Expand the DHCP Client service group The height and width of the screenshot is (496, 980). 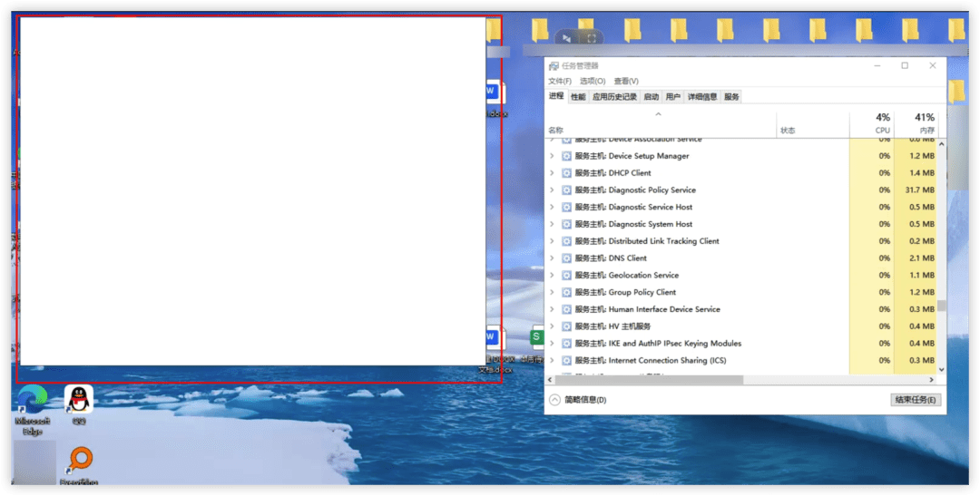coord(552,173)
